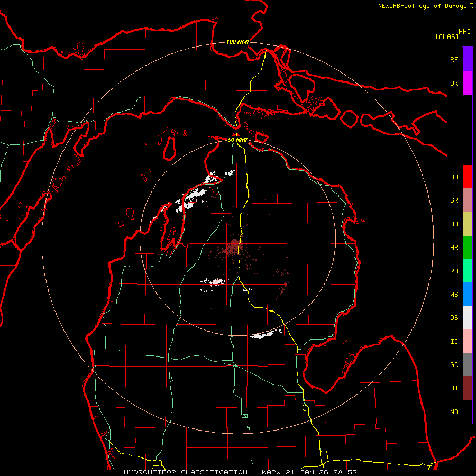Click the ND black legend swatch
The height and width of the screenshot is (476, 476).
click(467, 411)
